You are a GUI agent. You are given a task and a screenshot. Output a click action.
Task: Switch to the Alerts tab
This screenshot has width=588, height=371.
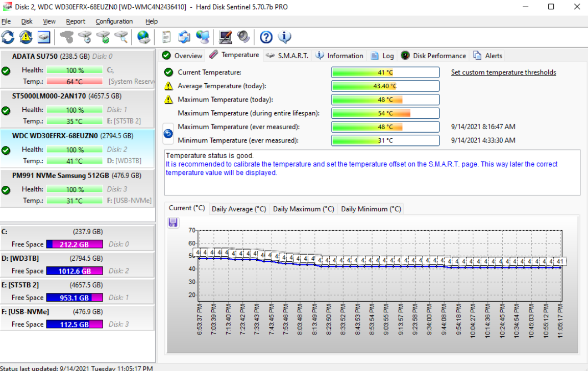487,56
